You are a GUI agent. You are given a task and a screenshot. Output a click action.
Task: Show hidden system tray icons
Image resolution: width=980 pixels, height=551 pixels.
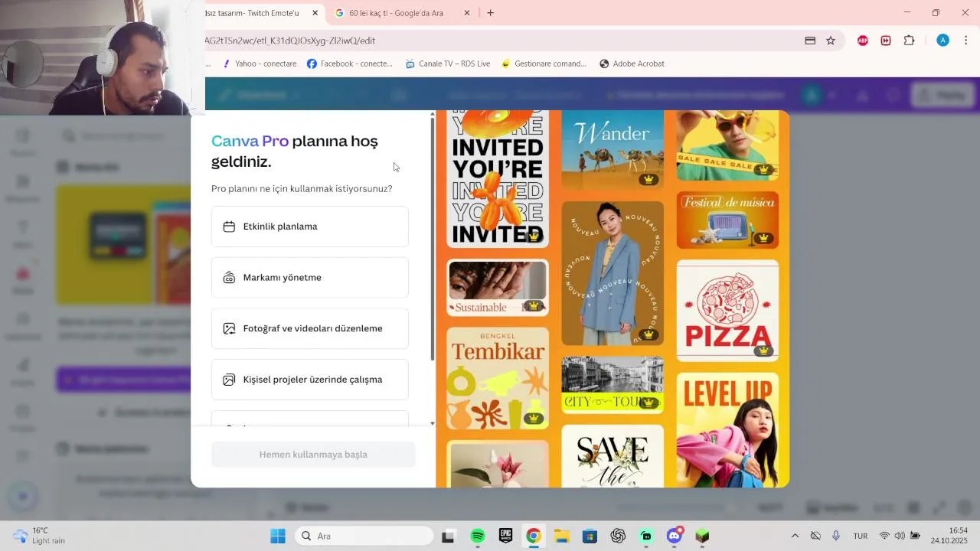tap(795, 536)
